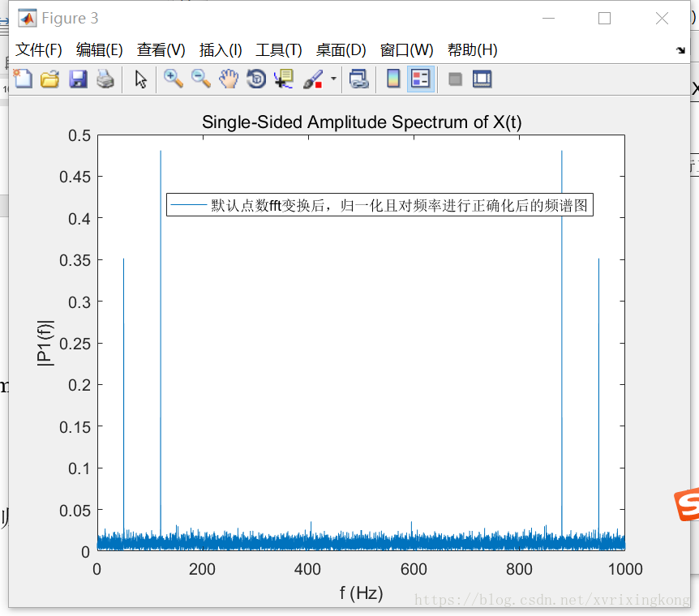Screen dimensions: 699x616
Task: Select the plot legend box
Action: click(x=380, y=204)
